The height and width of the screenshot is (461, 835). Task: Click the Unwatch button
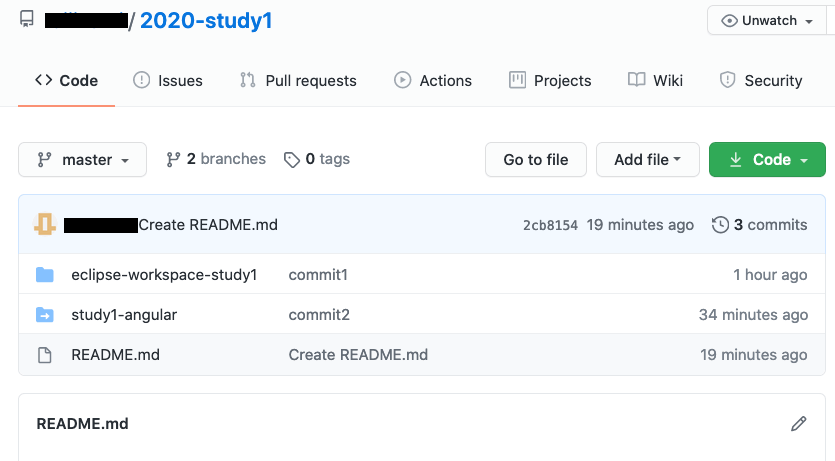pos(767,20)
